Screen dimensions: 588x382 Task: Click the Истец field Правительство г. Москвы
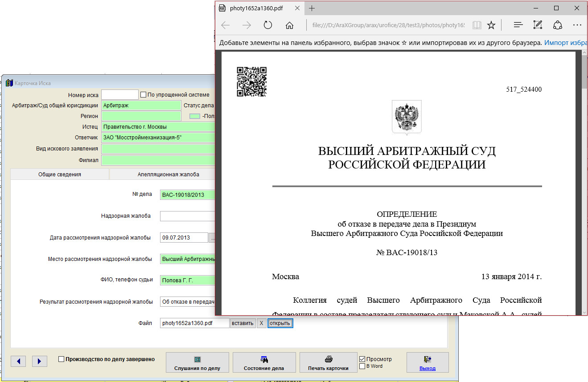point(158,127)
